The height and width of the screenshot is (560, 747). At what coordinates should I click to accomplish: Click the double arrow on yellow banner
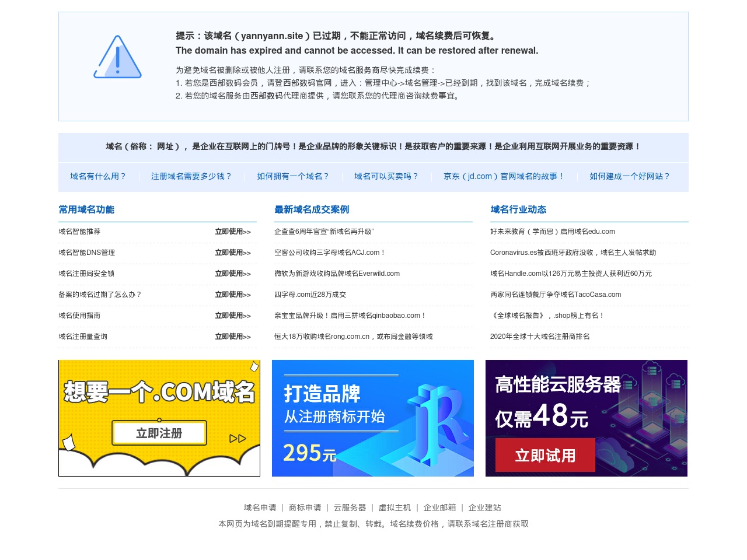[x=238, y=439]
